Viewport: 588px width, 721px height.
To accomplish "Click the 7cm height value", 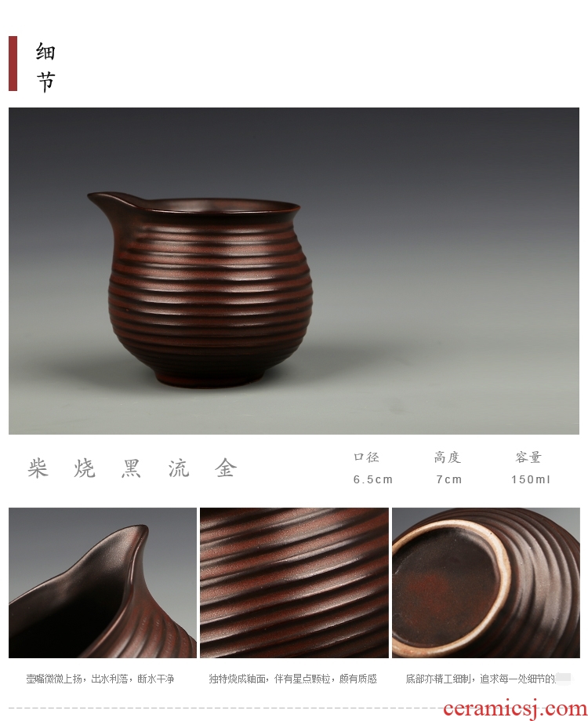I will coord(448,479).
